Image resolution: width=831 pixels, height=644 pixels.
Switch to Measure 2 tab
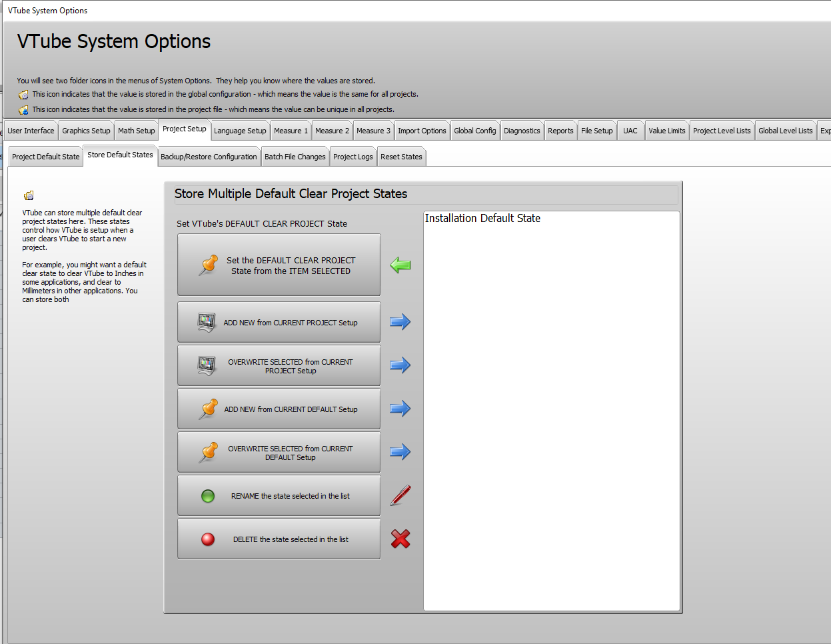coord(332,131)
